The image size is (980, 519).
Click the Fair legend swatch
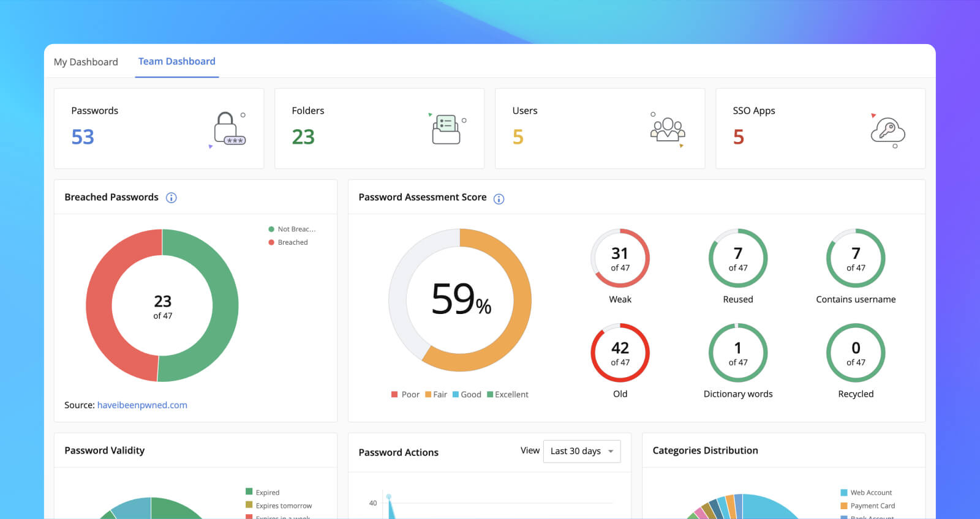[429, 395]
